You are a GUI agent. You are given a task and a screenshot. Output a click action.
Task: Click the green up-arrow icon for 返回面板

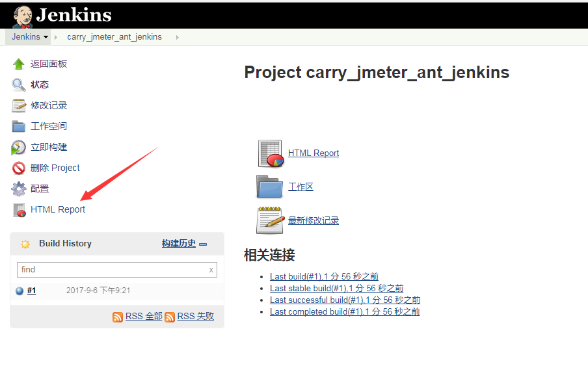(x=18, y=64)
